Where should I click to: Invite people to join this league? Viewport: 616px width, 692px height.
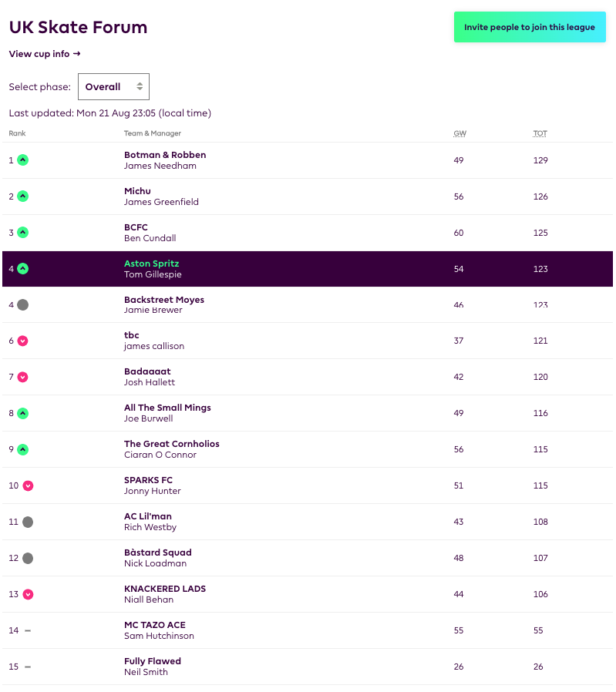530,27
